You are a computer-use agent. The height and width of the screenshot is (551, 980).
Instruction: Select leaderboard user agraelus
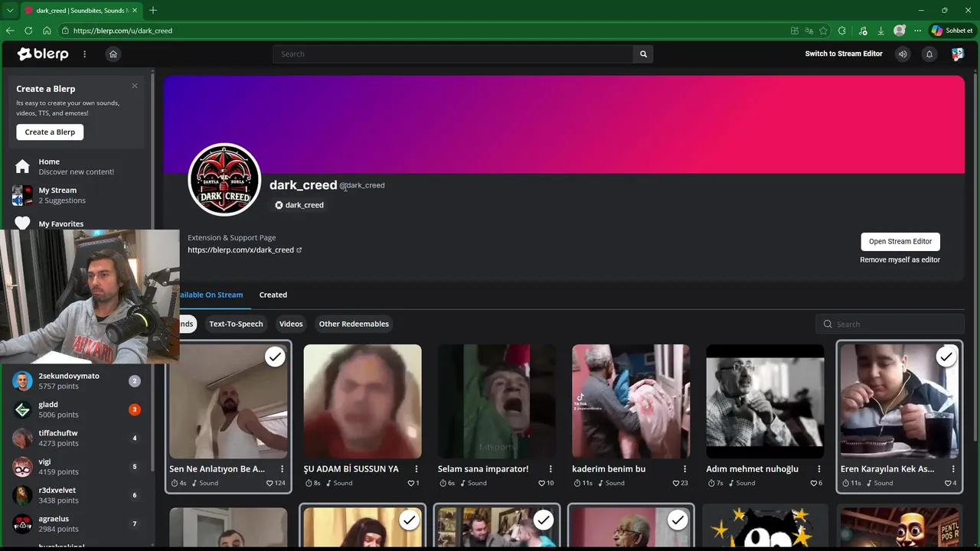pyautogui.click(x=77, y=523)
